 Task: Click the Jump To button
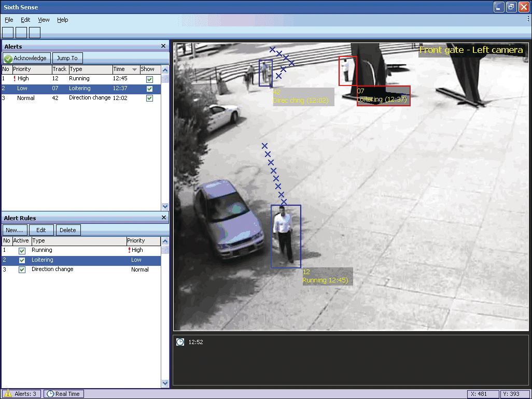click(x=67, y=58)
